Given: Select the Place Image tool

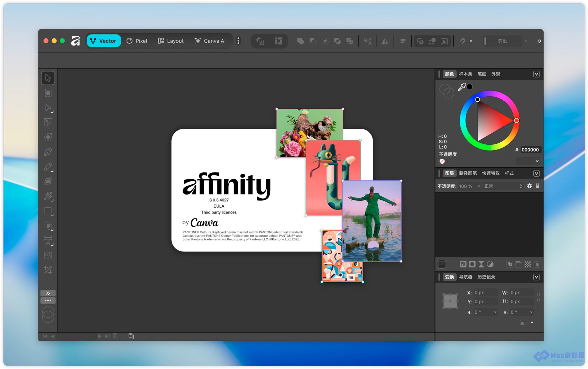Looking at the screenshot, I should point(48,255).
